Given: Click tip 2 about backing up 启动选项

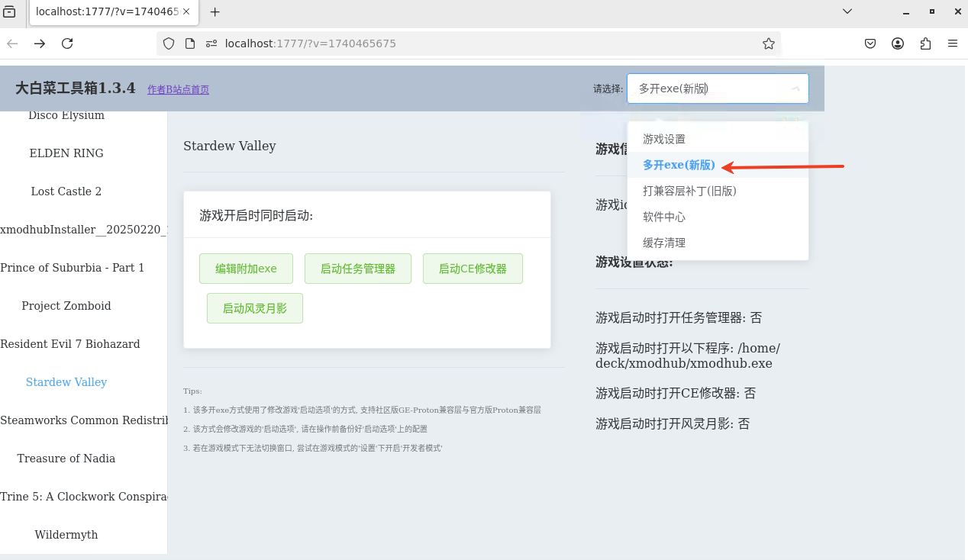Looking at the screenshot, I should (305, 429).
